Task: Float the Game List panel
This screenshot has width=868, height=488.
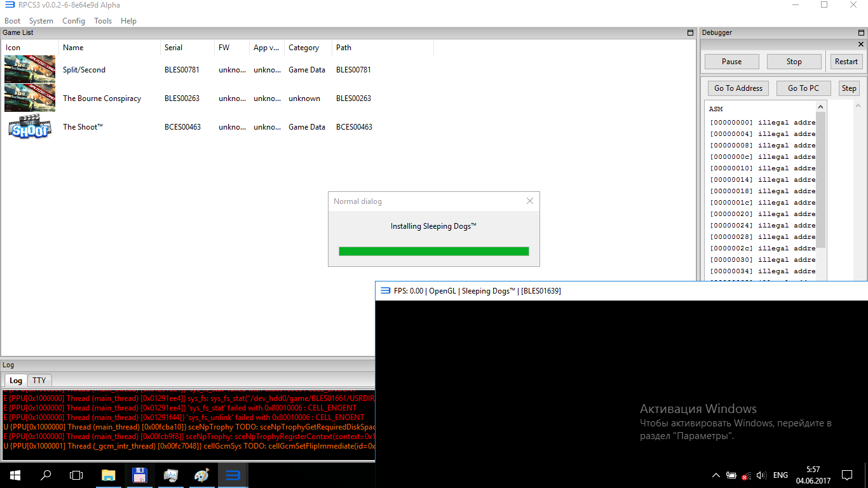Action: pyautogui.click(x=691, y=32)
